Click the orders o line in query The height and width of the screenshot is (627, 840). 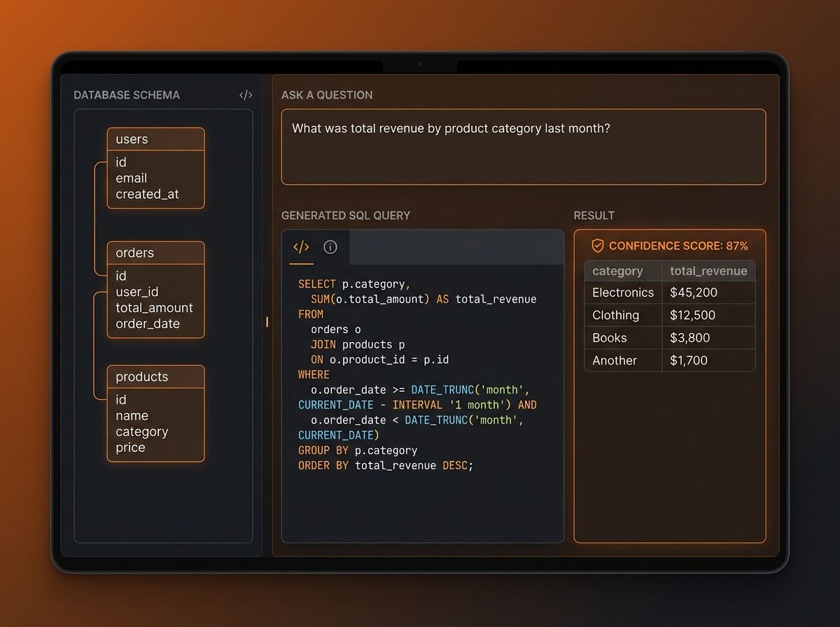point(336,330)
